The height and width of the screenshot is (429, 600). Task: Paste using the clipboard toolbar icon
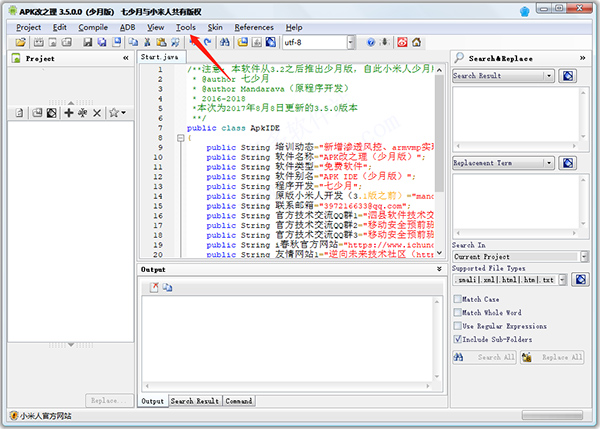coord(161,42)
